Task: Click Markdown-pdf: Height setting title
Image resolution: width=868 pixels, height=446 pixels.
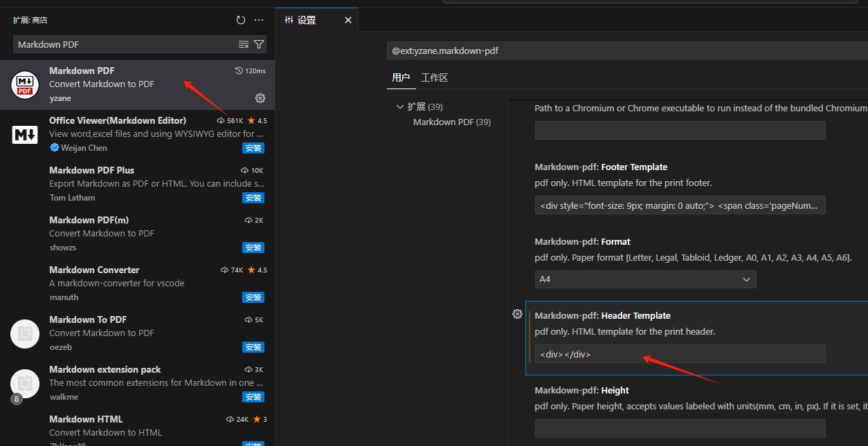Action: point(581,390)
